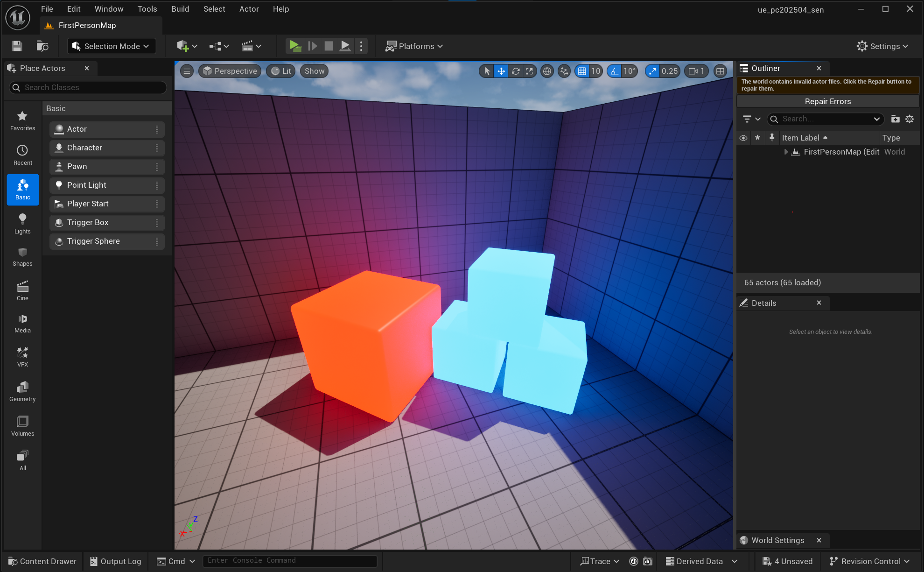Select the scale transform tool
The height and width of the screenshot is (572, 924).
point(529,71)
